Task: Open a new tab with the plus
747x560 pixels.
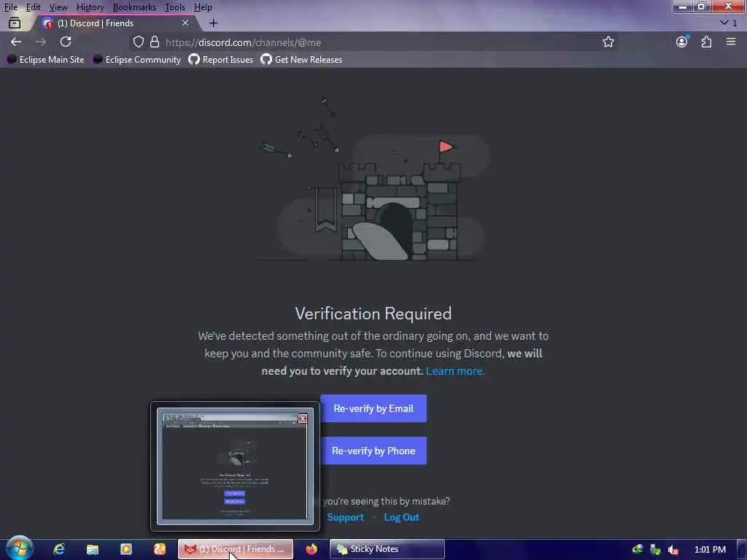Action: point(213,23)
